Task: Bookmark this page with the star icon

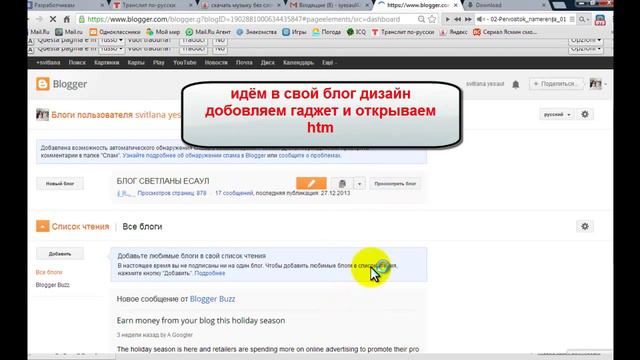Action: pos(432,19)
